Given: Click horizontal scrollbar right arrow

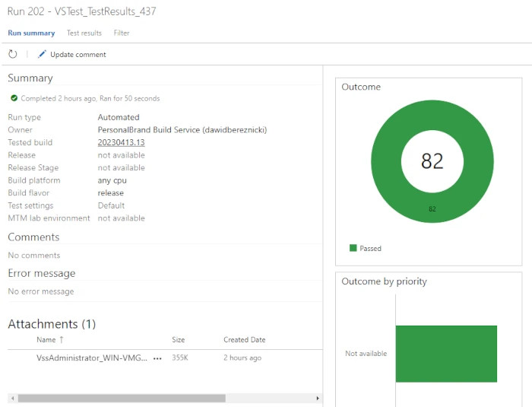Looking at the screenshot, I should click(x=318, y=398).
